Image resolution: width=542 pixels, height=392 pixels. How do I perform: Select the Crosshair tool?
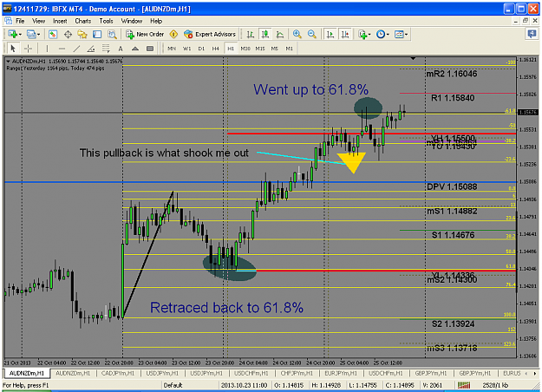point(29,49)
